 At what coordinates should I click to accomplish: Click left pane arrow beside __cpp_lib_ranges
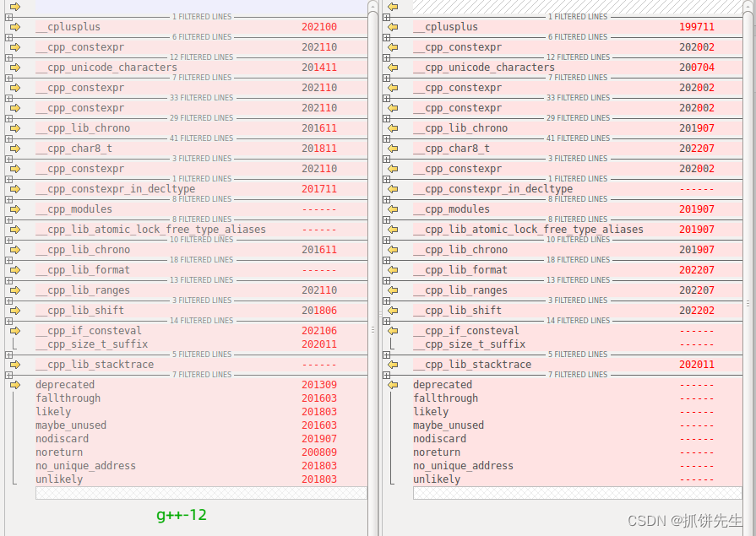[x=15, y=290]
